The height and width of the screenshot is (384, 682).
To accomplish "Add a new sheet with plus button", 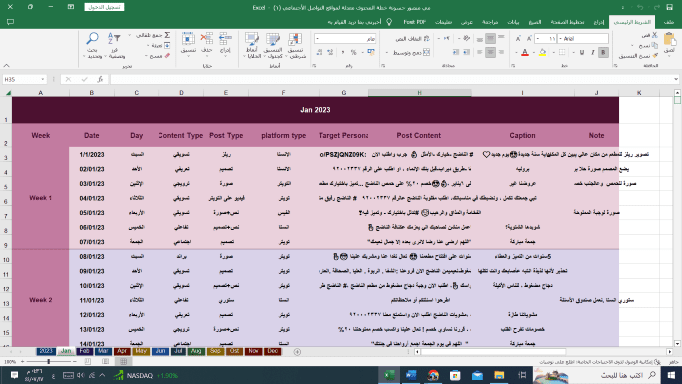I will coord(298,351).
